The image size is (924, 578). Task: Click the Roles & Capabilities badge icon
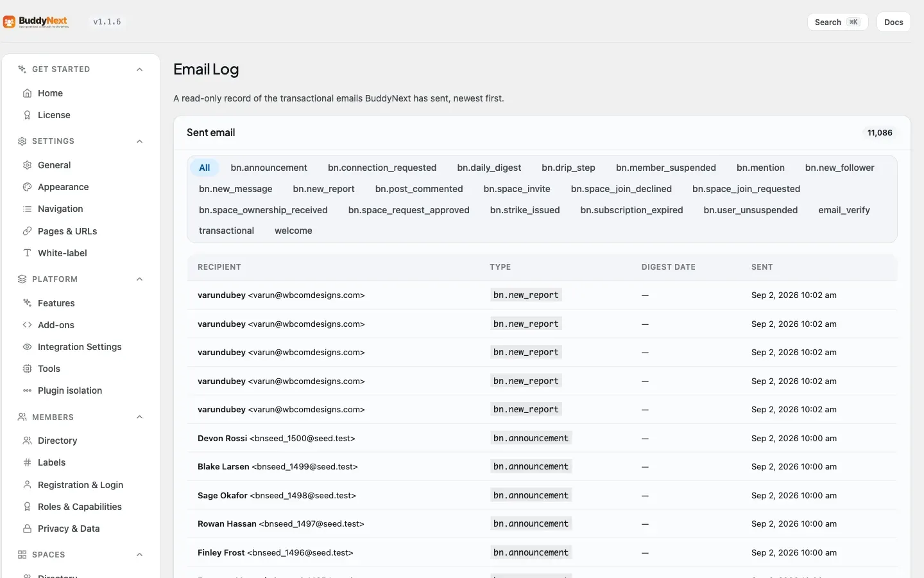pos(27,507)
